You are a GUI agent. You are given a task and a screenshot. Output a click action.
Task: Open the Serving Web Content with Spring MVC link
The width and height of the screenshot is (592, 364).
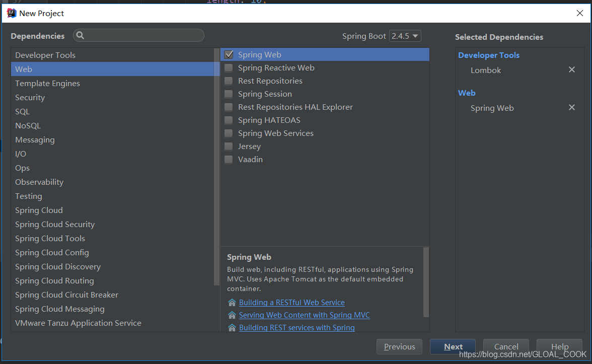[304, 315]
